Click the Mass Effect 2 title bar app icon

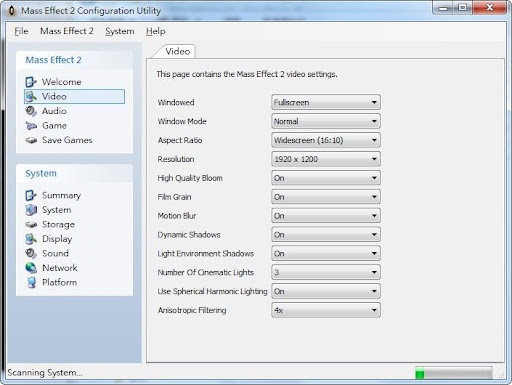click(12, 11)
